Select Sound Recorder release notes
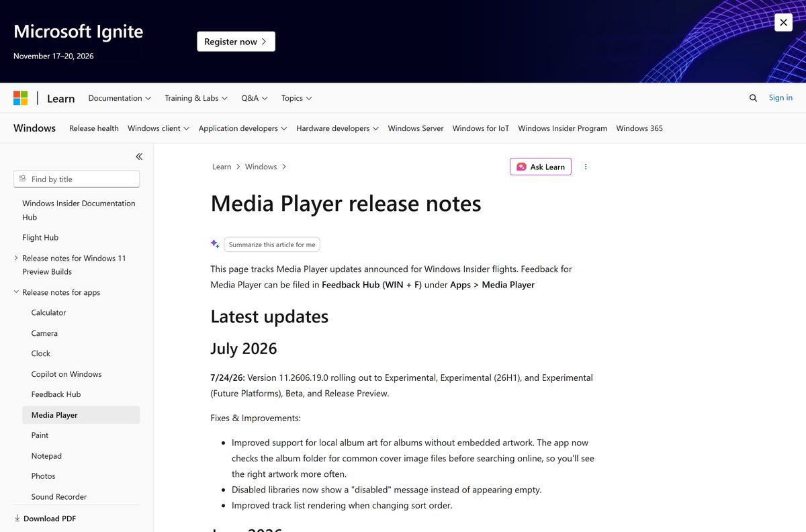The image size is (806, 532). [x=59, y=497]
